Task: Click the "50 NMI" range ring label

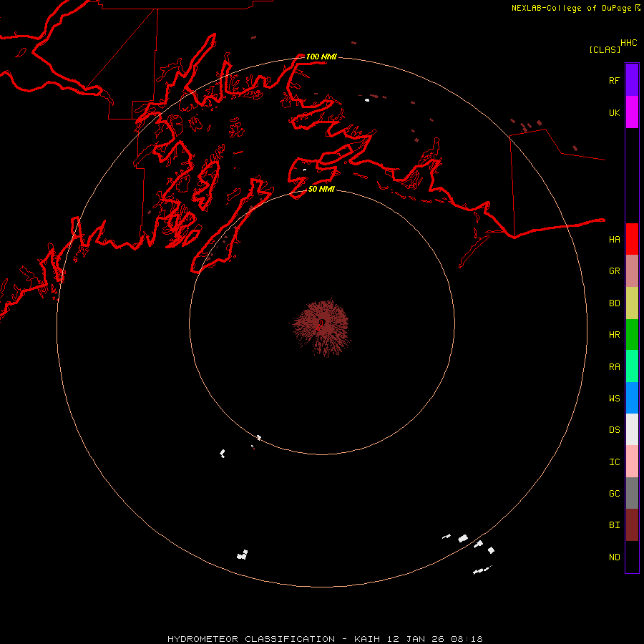Action: point(321,189)
